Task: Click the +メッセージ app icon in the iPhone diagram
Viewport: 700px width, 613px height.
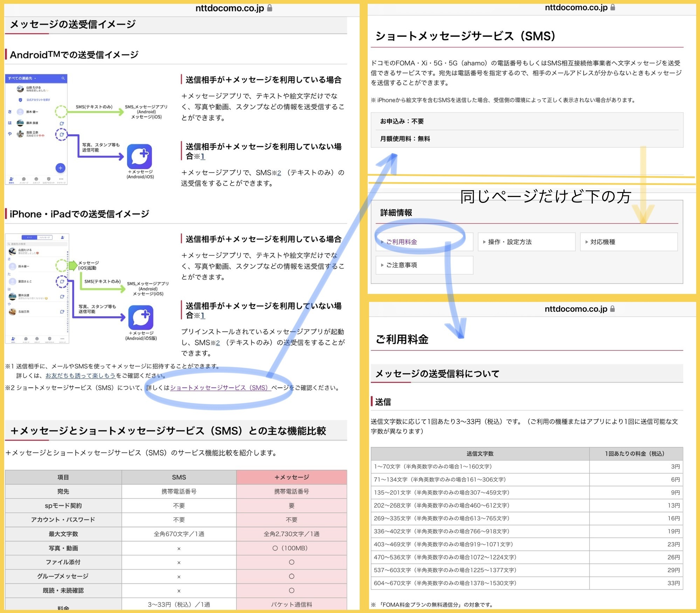Action: coord(141,317)
